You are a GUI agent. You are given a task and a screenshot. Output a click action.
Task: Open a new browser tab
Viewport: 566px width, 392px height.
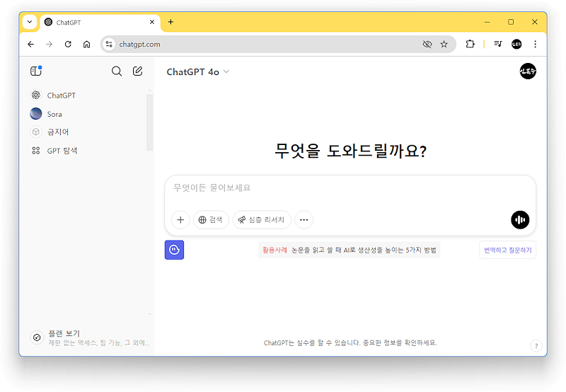[171, 22]
